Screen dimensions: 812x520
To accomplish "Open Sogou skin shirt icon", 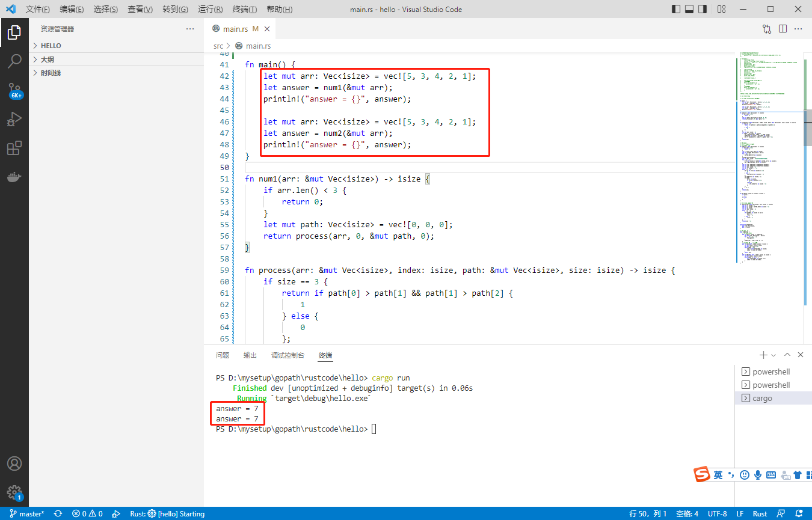I will pos(798,475).
